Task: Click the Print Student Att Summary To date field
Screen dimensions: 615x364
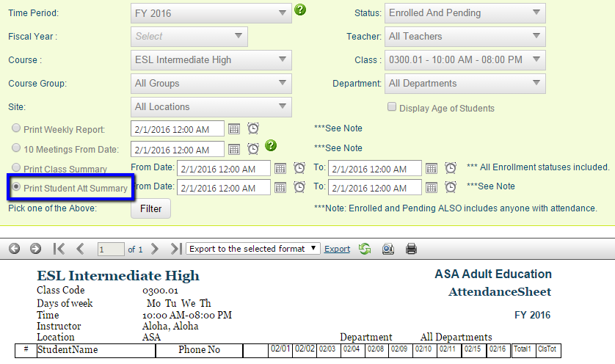Action: tap(374, 187)
